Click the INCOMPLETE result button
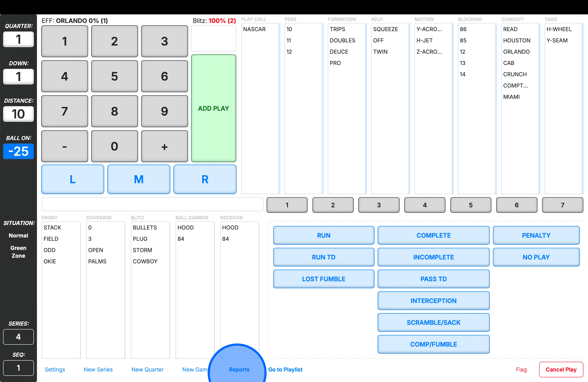Image resolution: width=588 pixels, height=382 pixels. [434, 257]
